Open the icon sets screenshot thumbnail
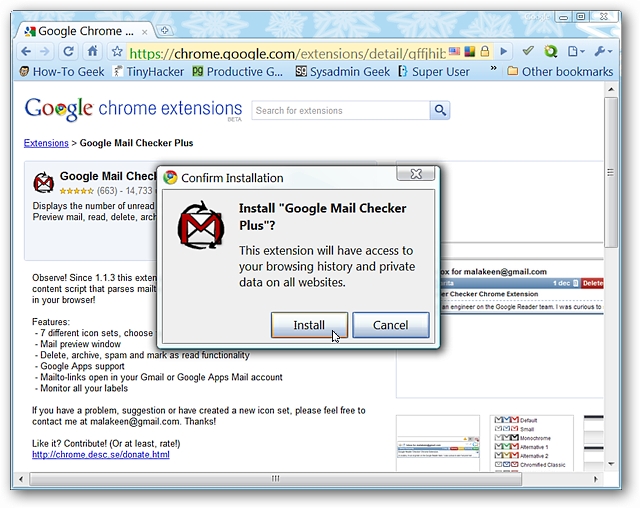640x508 pixels. 531,443
